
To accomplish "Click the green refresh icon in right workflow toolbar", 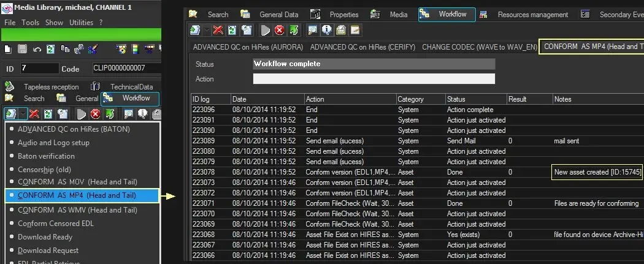I will 232,30.
